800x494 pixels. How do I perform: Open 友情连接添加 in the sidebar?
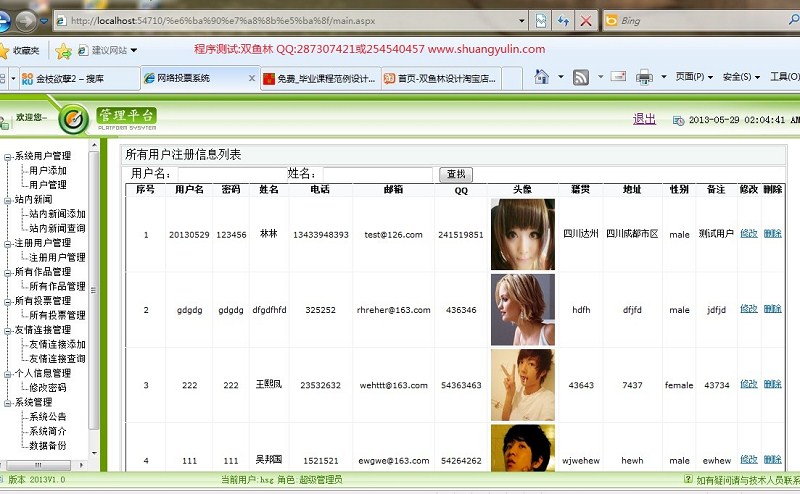pos(57,344)
